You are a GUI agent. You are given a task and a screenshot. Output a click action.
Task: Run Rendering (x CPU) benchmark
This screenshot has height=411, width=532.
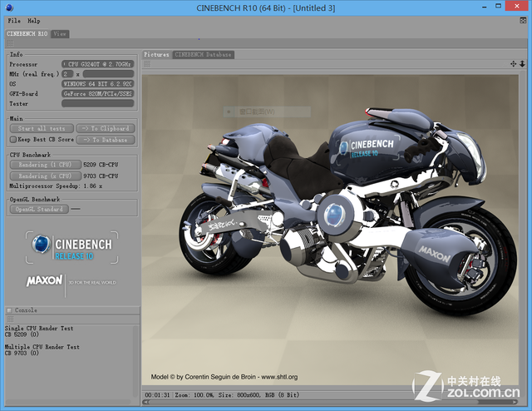pyautogui.click(x=46, y=176)
